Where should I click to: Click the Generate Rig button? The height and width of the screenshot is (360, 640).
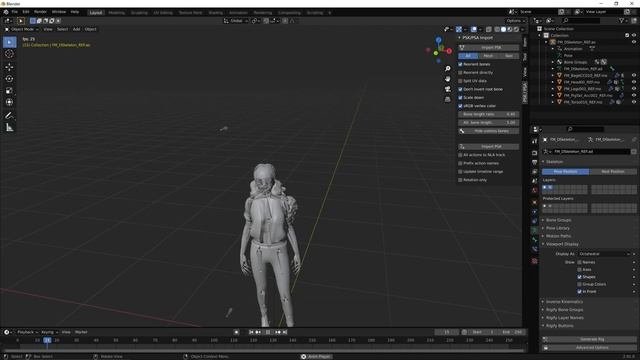pos(589,339)
